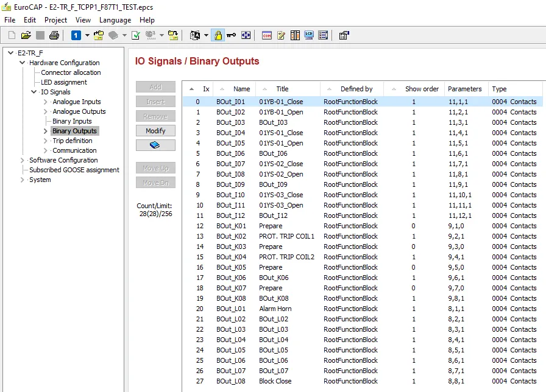Image resolution: width=546 pixels, height=392 pixels.
Task: Expand the Software Configuration node
Action: point(23,160)
